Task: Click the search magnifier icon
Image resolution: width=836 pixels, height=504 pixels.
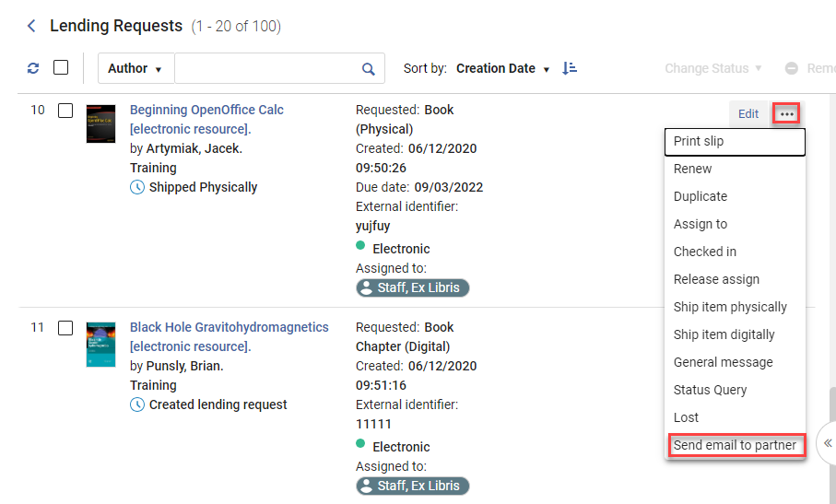Action: [x=369, y=69]
